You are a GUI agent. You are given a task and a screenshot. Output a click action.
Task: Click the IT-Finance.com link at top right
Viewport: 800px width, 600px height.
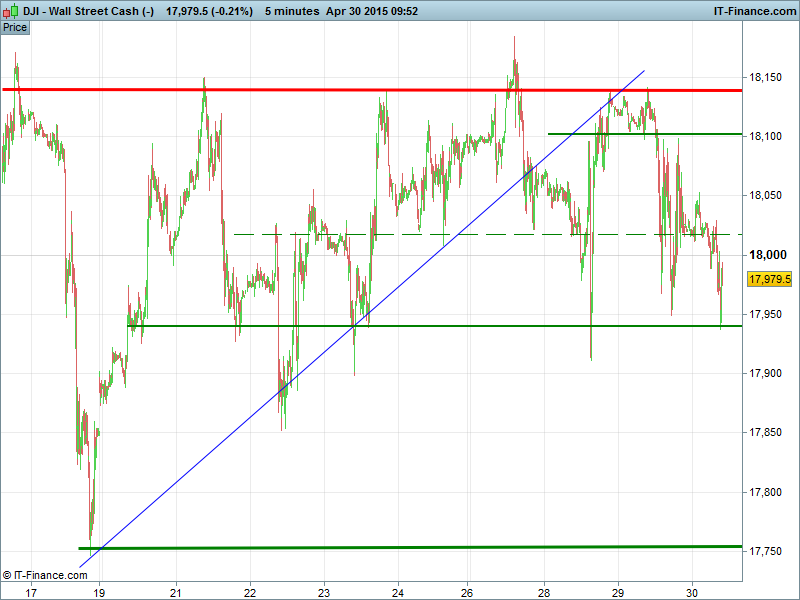[753, 11]
